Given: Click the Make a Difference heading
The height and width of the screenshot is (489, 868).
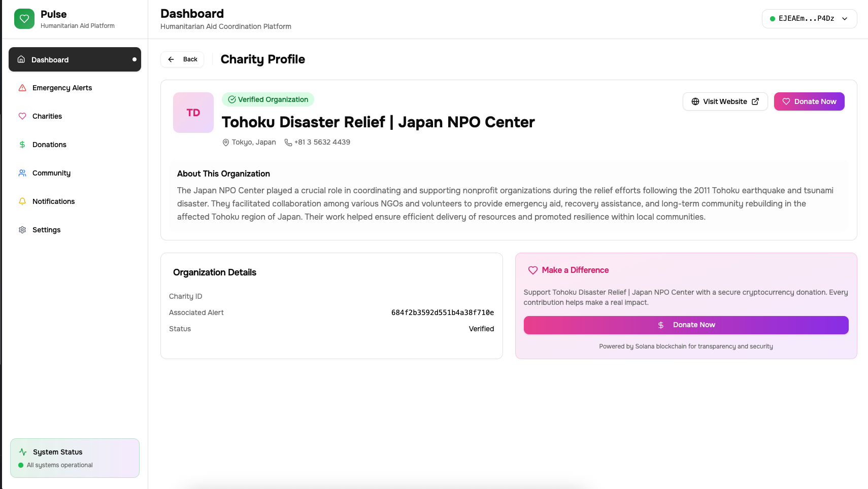Looking at the screenshot, I should point(575,270).
